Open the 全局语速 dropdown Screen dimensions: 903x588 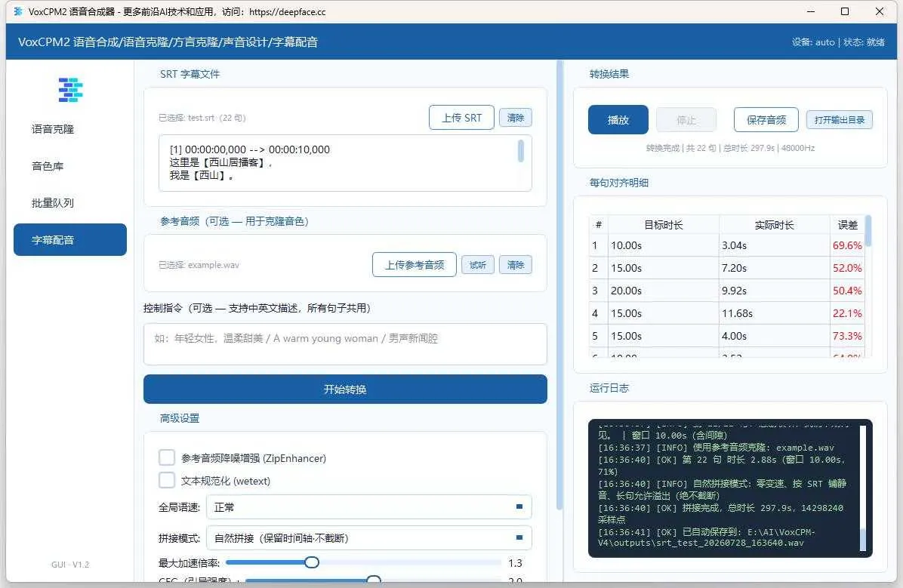click(x=368, y=506)
